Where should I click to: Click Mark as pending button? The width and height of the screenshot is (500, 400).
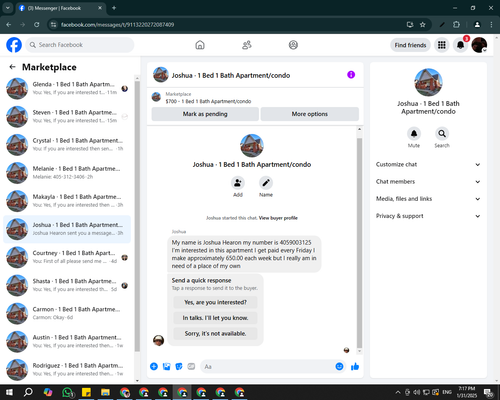coord(205,114)
